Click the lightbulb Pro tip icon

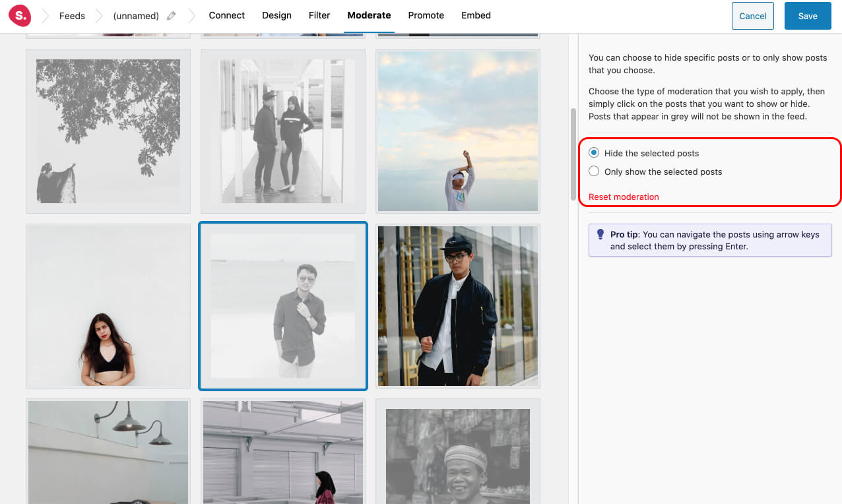coord(600,234)
